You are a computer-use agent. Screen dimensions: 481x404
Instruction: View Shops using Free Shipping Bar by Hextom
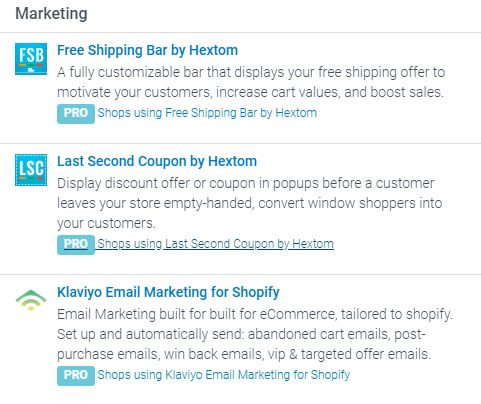click(x=207, y=113)
